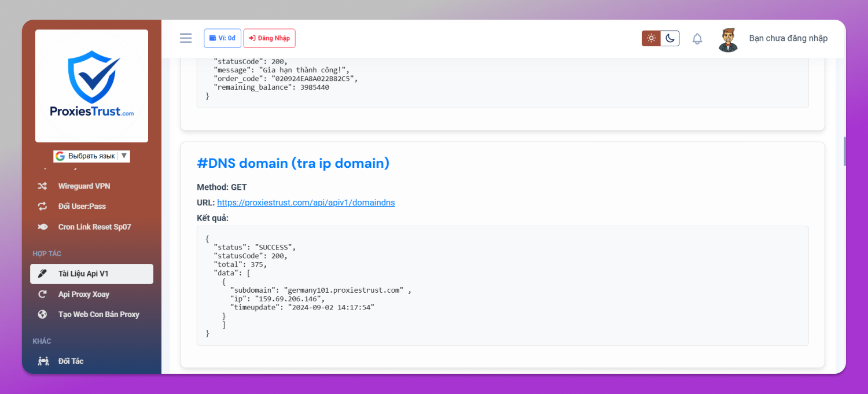Select Tài Liệu Api V1 menu item

[91, 274]
